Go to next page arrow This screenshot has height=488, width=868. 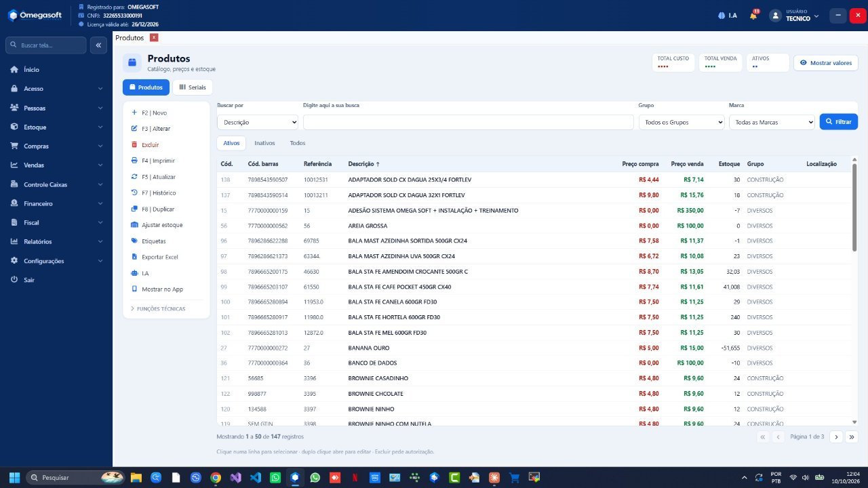coord(836,437)
